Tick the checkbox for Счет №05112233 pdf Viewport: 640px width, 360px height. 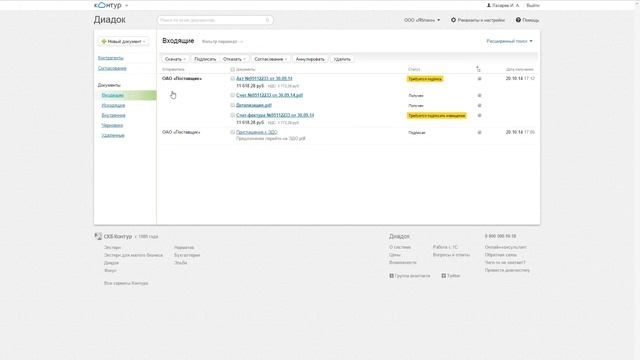pos(233,95)
